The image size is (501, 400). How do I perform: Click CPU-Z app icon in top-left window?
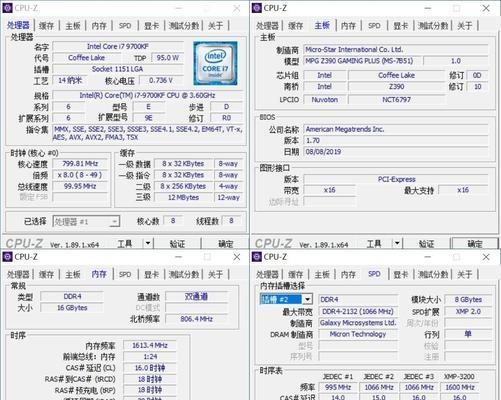[x=7, y=8]
